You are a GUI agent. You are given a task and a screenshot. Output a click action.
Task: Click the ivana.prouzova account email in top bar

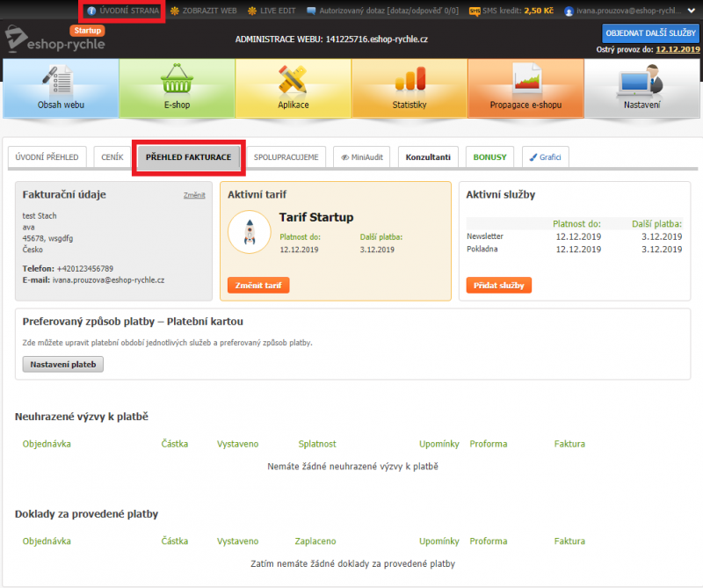point(629,11)
